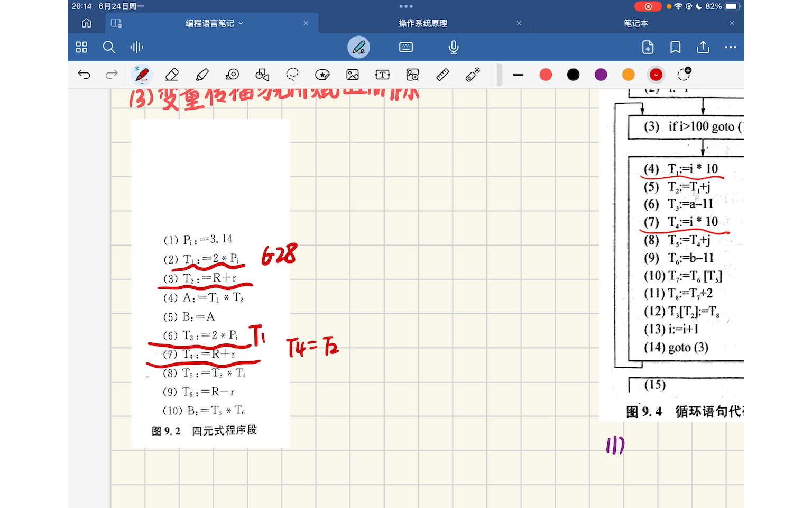Tap the 图9.4 flowchart image
The height and width of the screenshot is (508, 812).
pos(672,255)
